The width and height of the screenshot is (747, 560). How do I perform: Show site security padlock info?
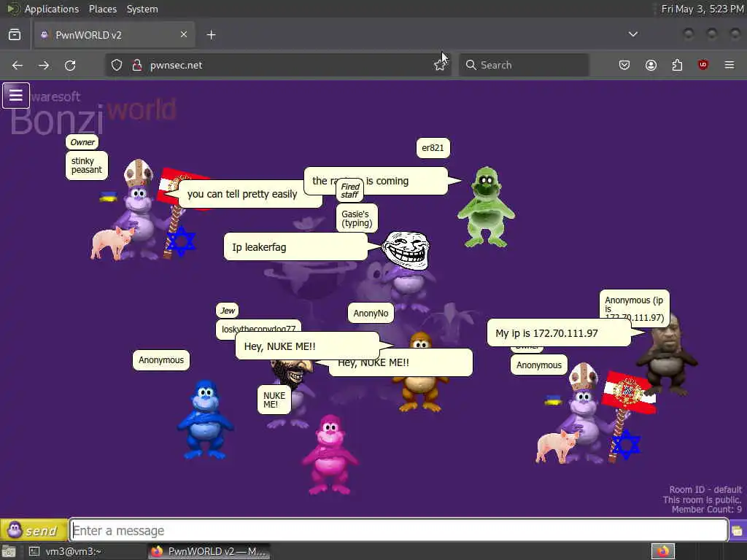(x=136, y=65)
